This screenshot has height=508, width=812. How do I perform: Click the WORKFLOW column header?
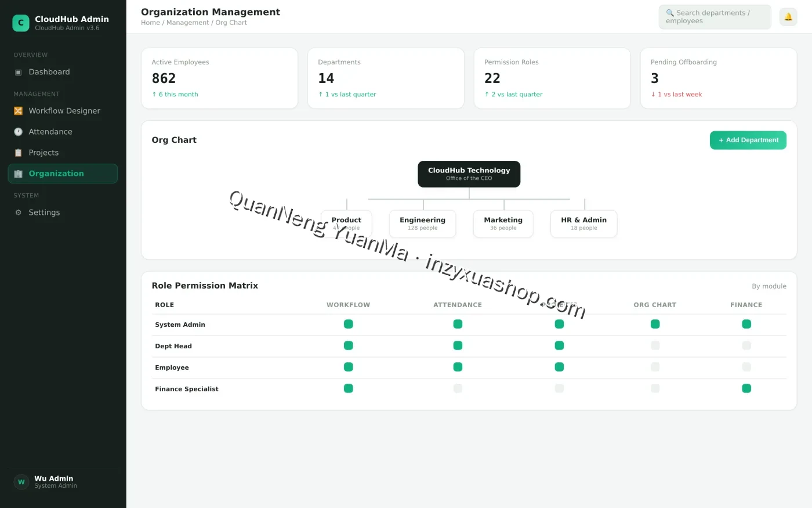click(x=348, y=305)
